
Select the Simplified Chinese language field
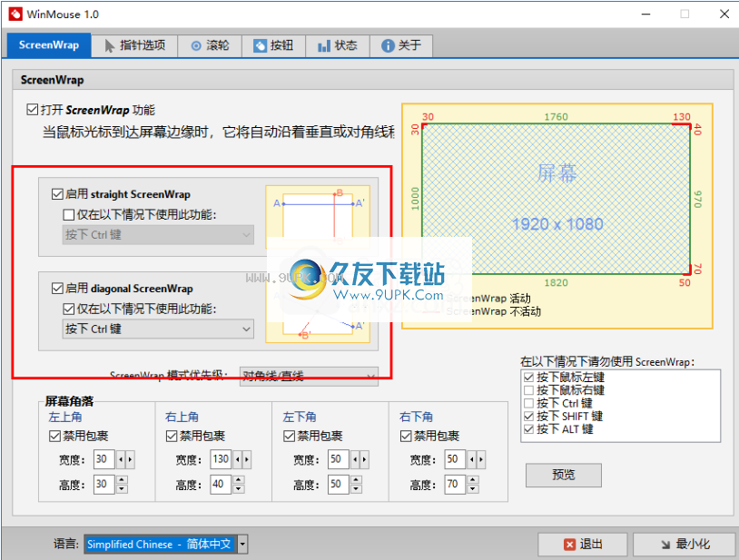(161, 545)
